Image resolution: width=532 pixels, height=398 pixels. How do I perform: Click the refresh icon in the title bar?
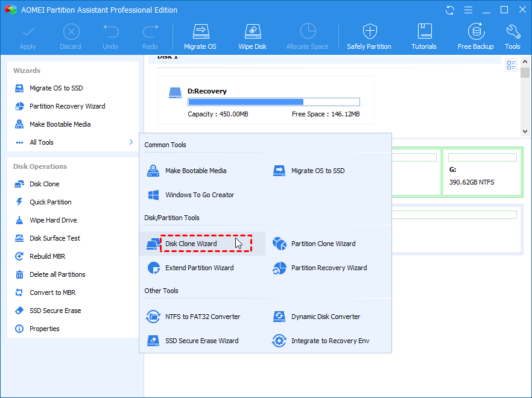point(450,10)
